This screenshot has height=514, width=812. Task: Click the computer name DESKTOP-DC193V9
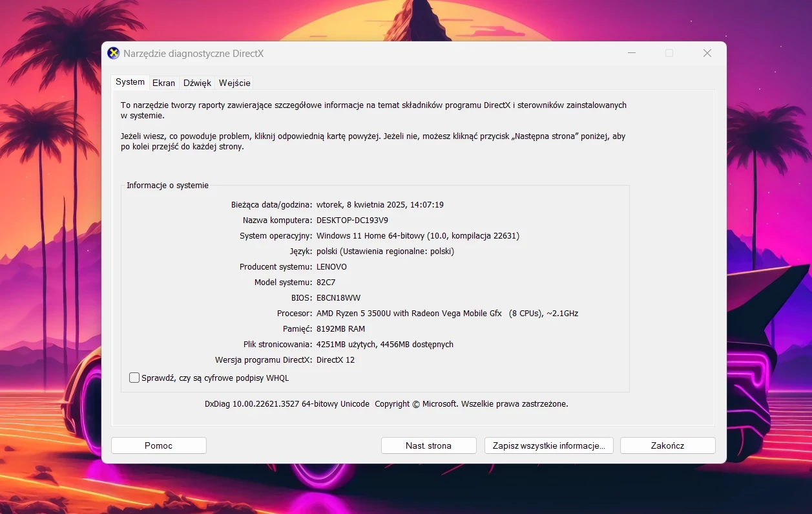tap(352, 220)
